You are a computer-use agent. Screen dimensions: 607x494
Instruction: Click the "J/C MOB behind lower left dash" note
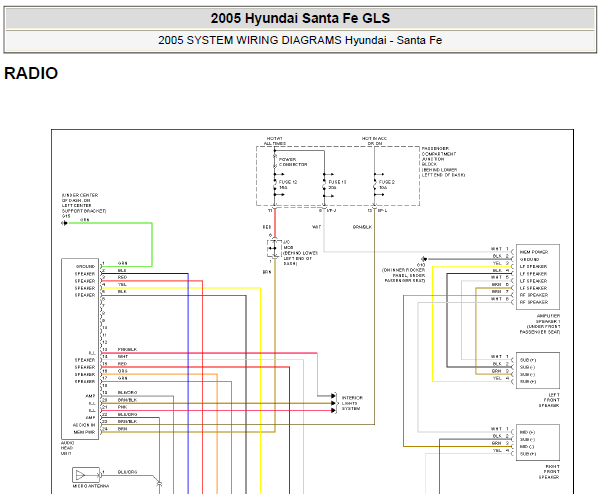[300, 253]
